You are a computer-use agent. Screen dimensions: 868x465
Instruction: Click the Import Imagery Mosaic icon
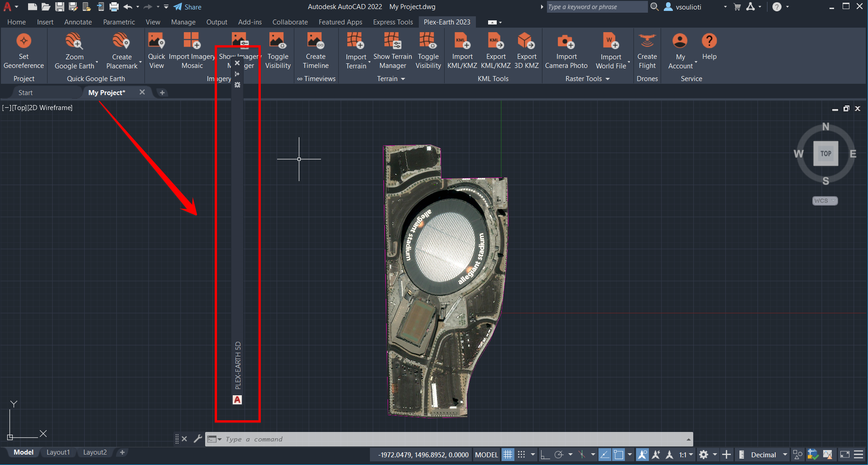pos(192,41)
